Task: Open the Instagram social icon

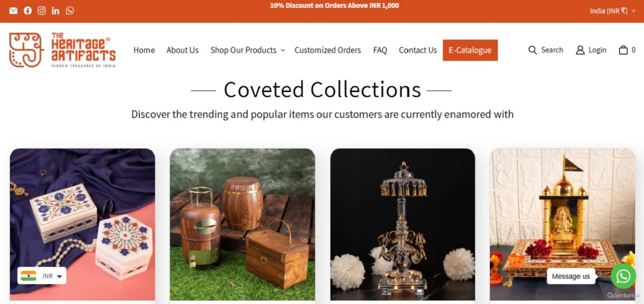Action: 42,10
